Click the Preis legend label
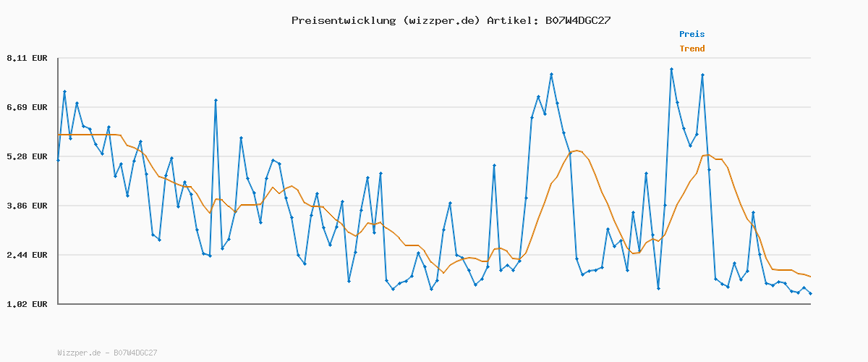The width and height of the screenshot is (868, 362). (692, 34)
